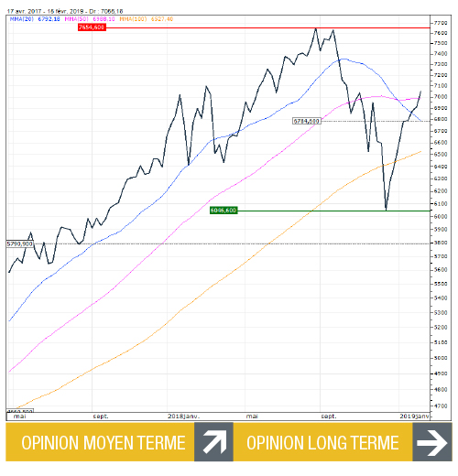Viewport: 458px width, 476px height.
Task: Click the 5790,900 price level label
Action: pos(19,243)
